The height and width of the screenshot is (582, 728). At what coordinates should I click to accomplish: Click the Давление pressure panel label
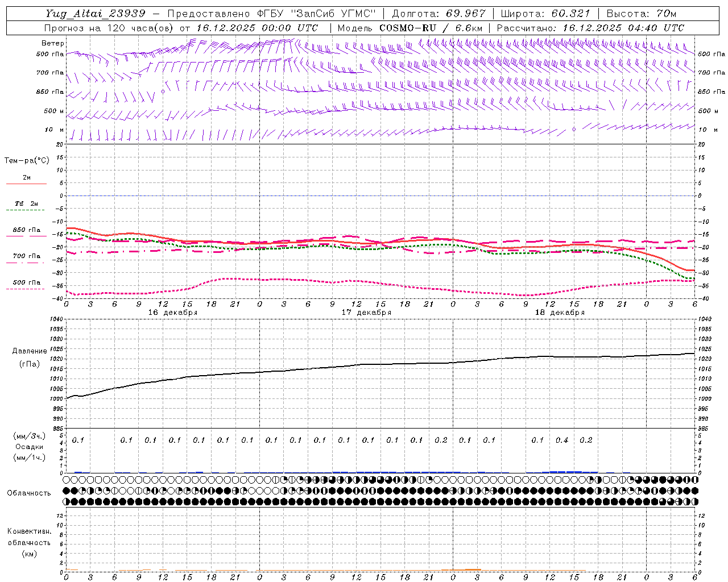tap(30, 351)
